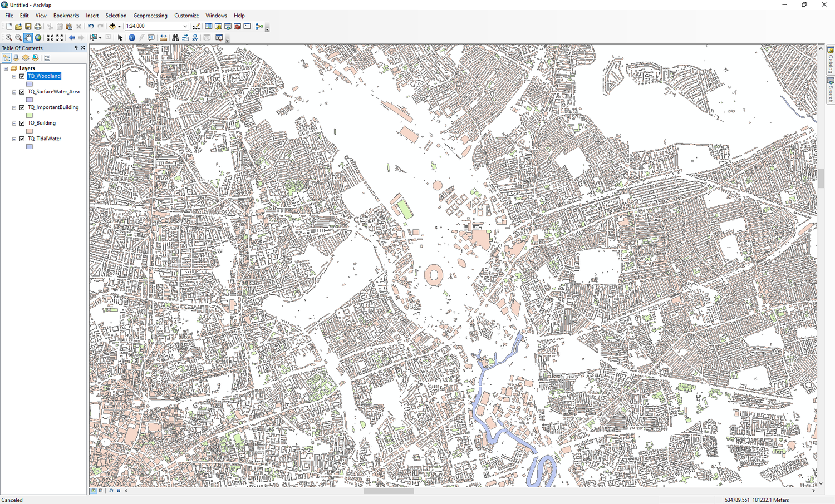Expand the Select Features tool dropdown

point(100,38)
